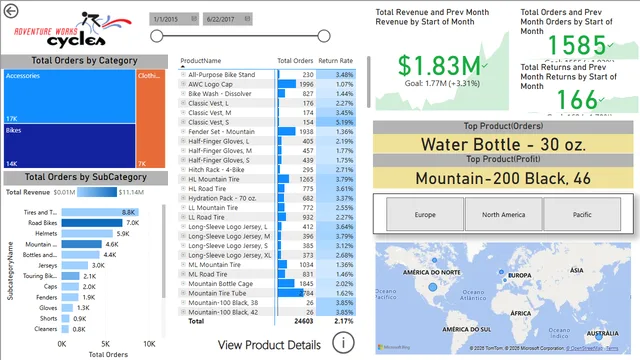
Task: Click the LL Road Tire product name
Action: [206, 217]
